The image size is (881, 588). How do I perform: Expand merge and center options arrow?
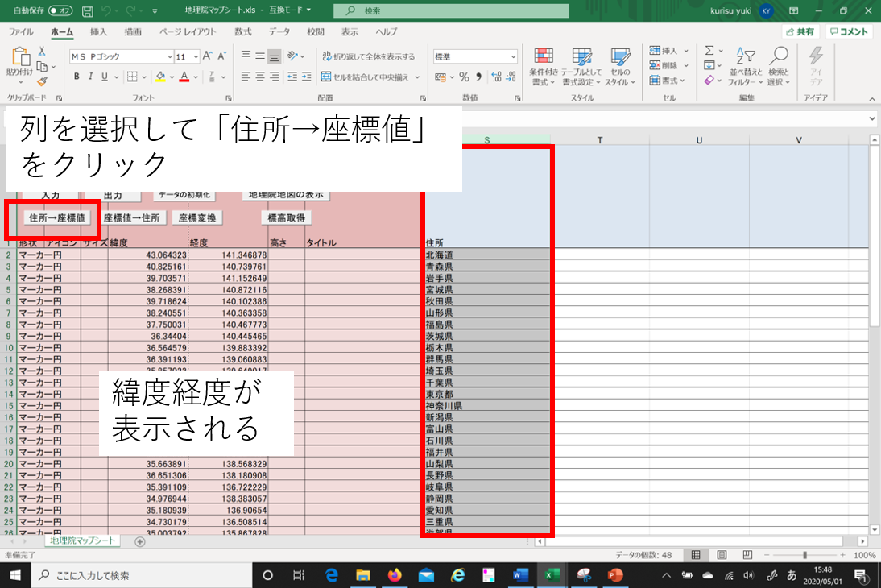click(x=417, y=77)
